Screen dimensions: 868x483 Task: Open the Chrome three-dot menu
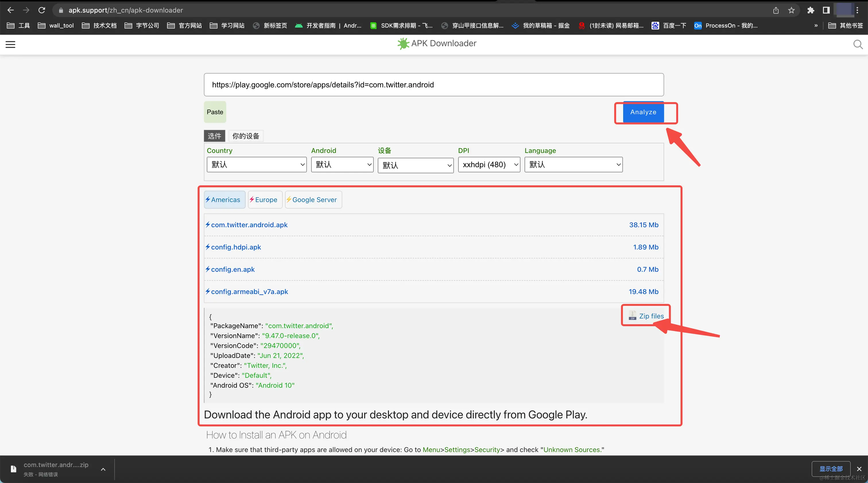point(858,10)
